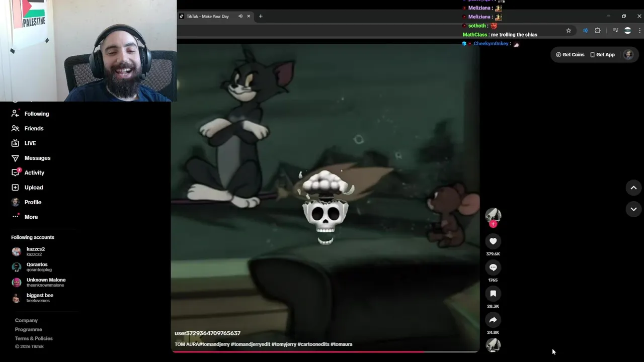Click the 1765 comments count

pyautogui.click(x=493, y=280)
